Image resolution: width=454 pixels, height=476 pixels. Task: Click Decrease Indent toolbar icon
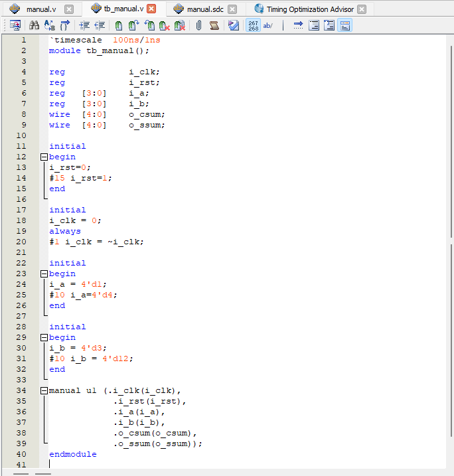pos(100,26)
